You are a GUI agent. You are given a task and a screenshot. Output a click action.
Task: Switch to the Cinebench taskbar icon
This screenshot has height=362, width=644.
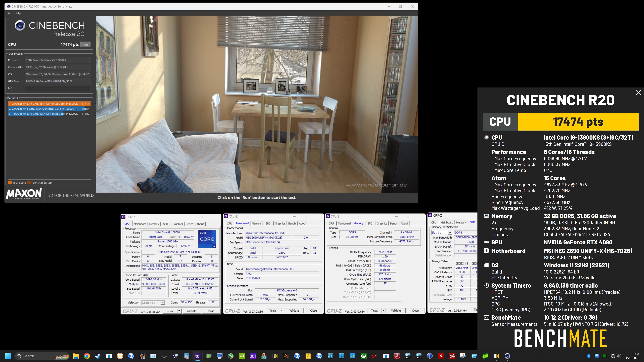coord(507,356)
